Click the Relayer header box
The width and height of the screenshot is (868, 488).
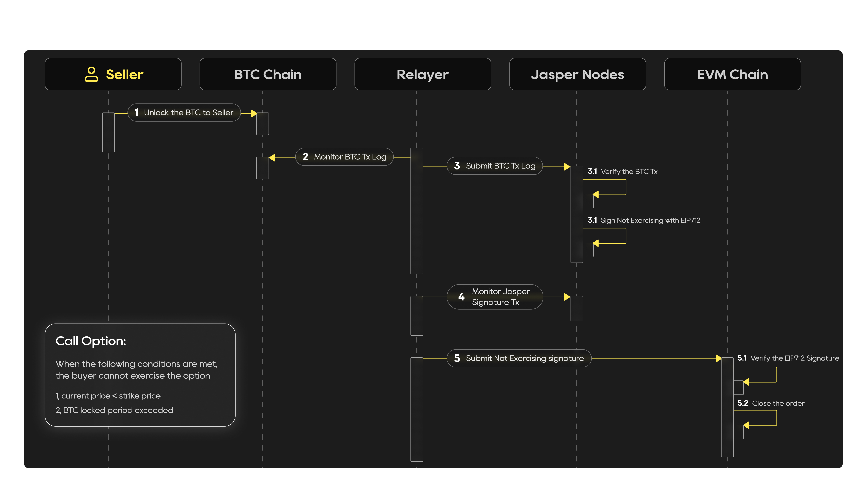click(423, 74)
